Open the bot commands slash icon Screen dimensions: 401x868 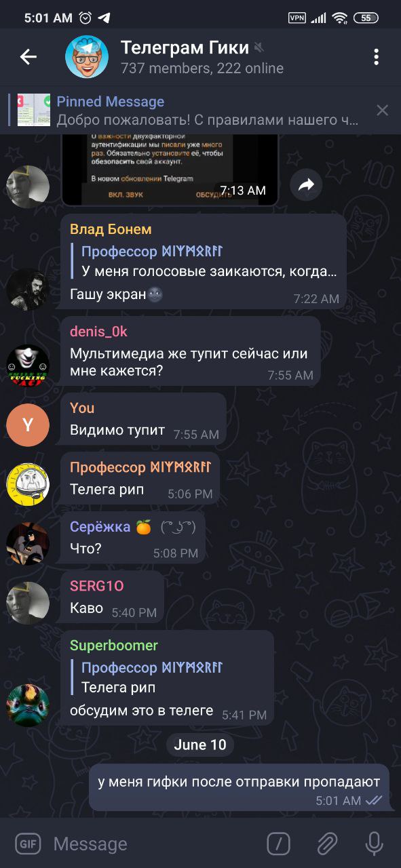(278, 844)
